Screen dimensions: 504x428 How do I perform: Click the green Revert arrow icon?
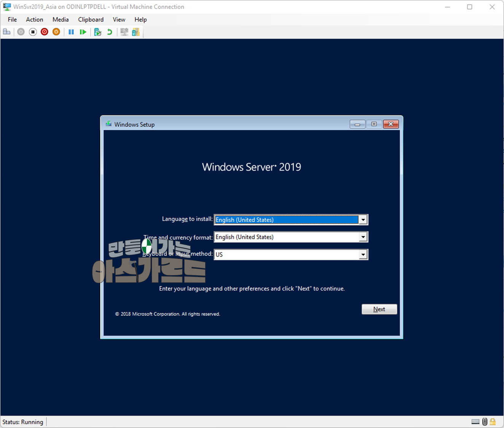[x=110, y=32]
